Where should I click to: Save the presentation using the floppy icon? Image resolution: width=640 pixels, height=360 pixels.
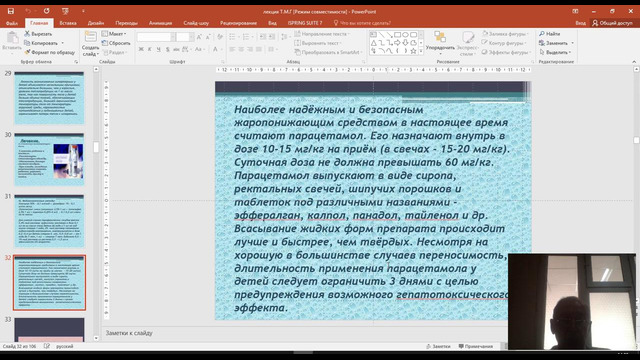tap(11, 11)
